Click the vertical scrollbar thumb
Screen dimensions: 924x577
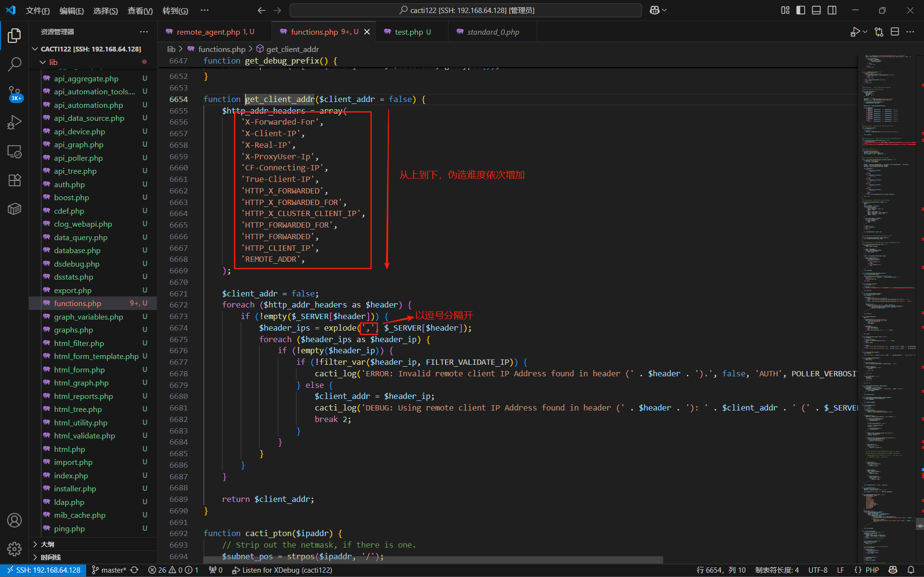pos(920,524)
